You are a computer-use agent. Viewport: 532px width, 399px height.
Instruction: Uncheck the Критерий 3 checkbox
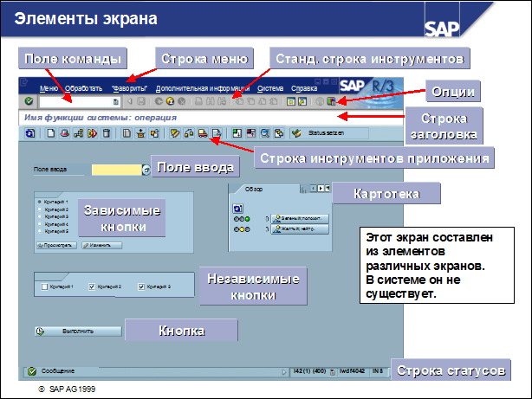click(140, 286)
